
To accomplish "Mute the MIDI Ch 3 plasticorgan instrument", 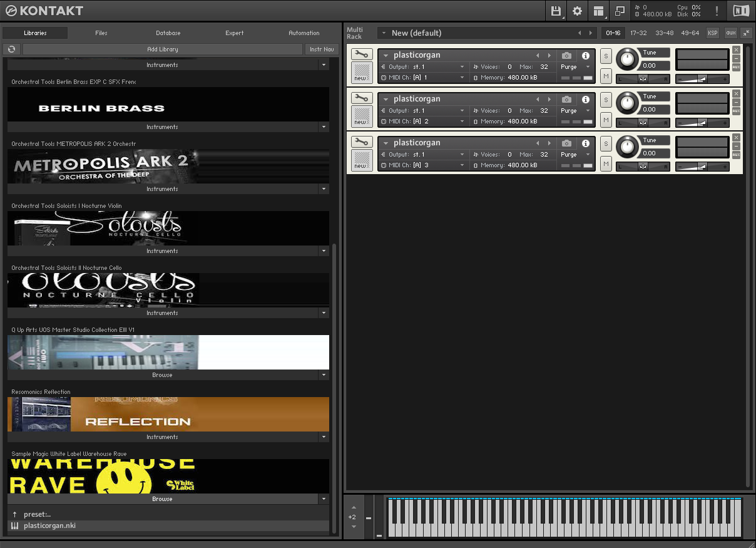I will pyautogui.click(x=606, y=164).
